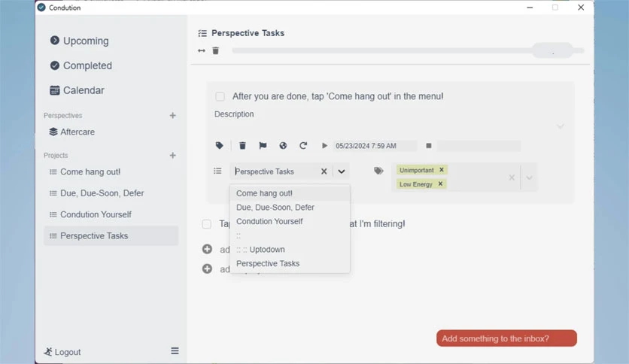Click the project list icon beside the selector
This screenshot has width=629, height=364.
(x=217, y=171)
